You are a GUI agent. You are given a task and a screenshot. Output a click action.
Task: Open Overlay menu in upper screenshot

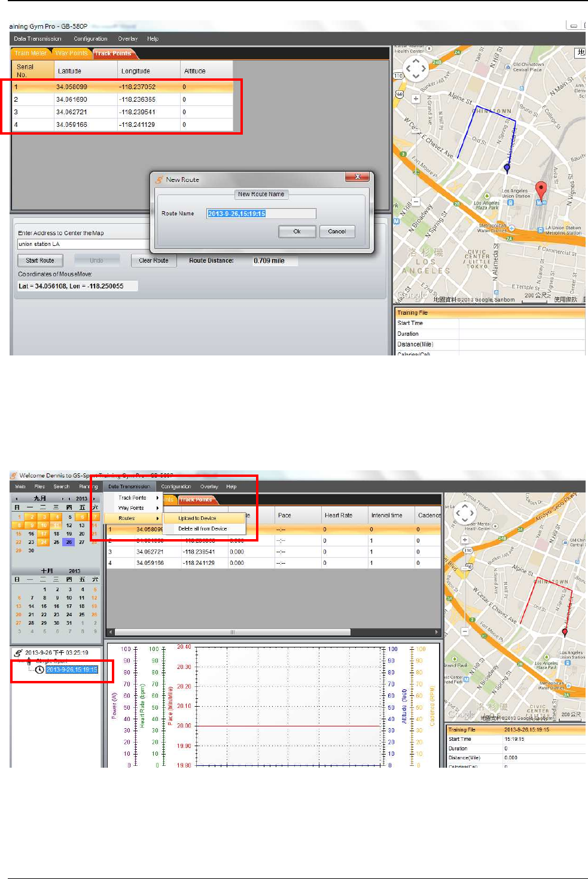coord(128,39)
